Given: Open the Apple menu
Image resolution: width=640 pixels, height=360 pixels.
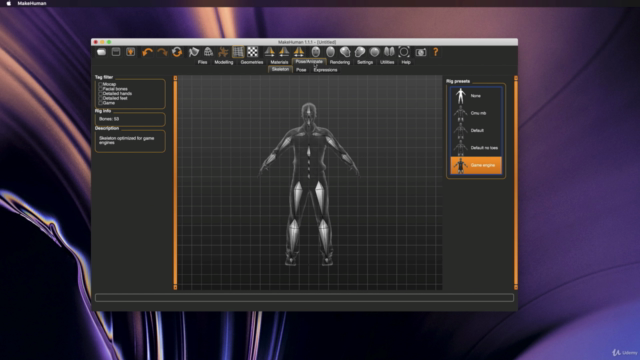Looking at the screenshot, I should coord(9,3).
